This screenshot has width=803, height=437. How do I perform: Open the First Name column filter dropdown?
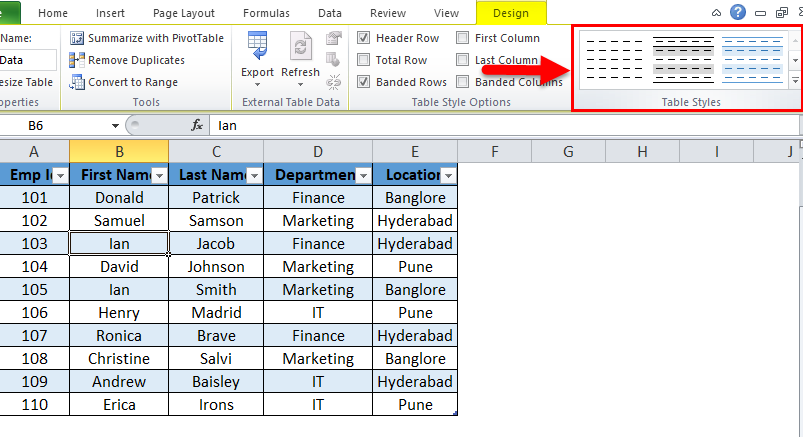point(158,175)
